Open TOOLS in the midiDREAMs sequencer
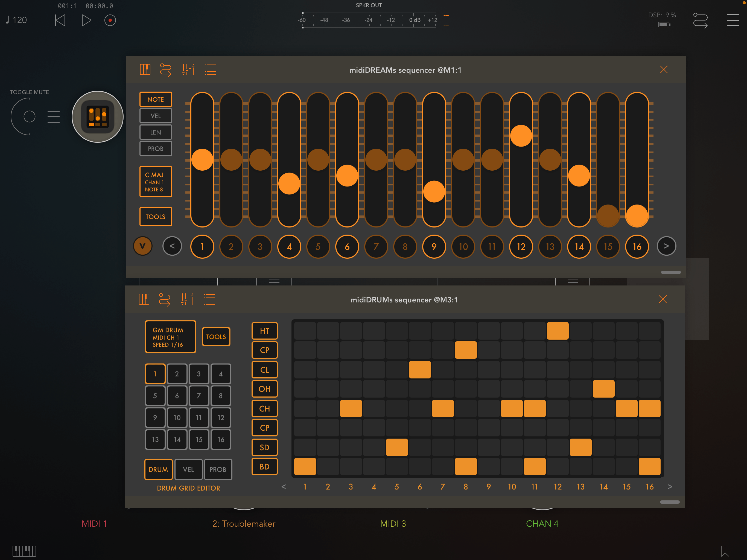This screenshot has width=747, height=560. 156,216
